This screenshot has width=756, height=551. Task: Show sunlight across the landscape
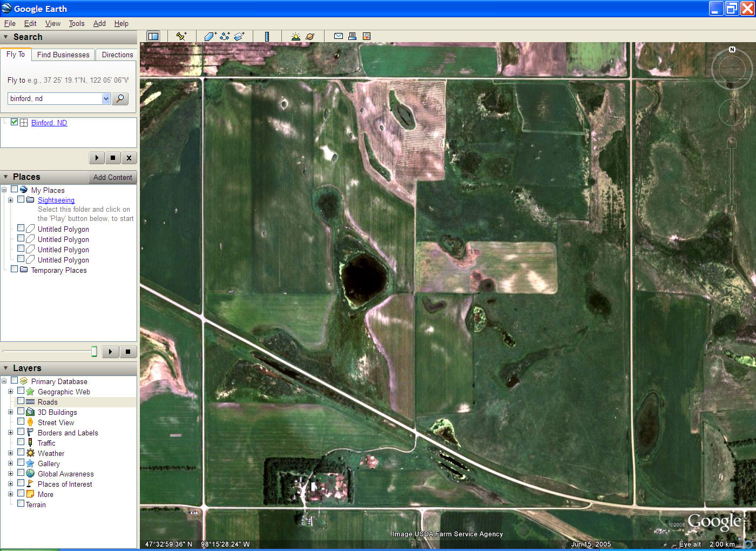tap(295, 36)
